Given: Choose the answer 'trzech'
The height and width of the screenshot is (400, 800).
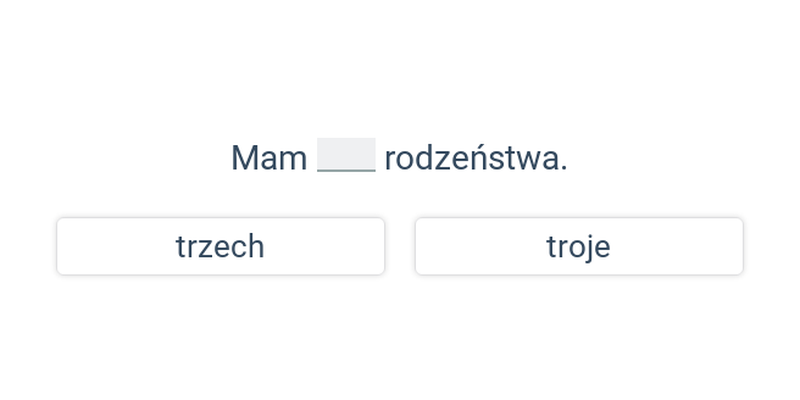Looking at the screenshot, I should tap(220, 246).
